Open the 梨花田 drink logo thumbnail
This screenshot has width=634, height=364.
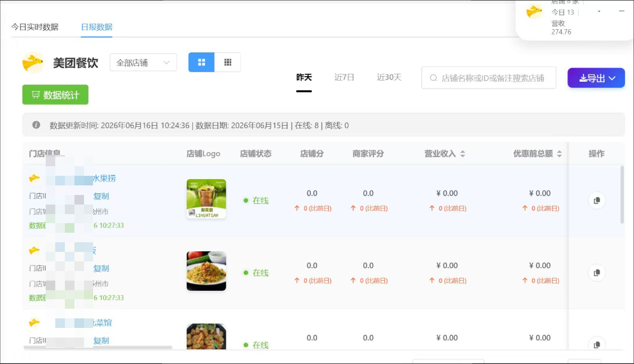206,199
